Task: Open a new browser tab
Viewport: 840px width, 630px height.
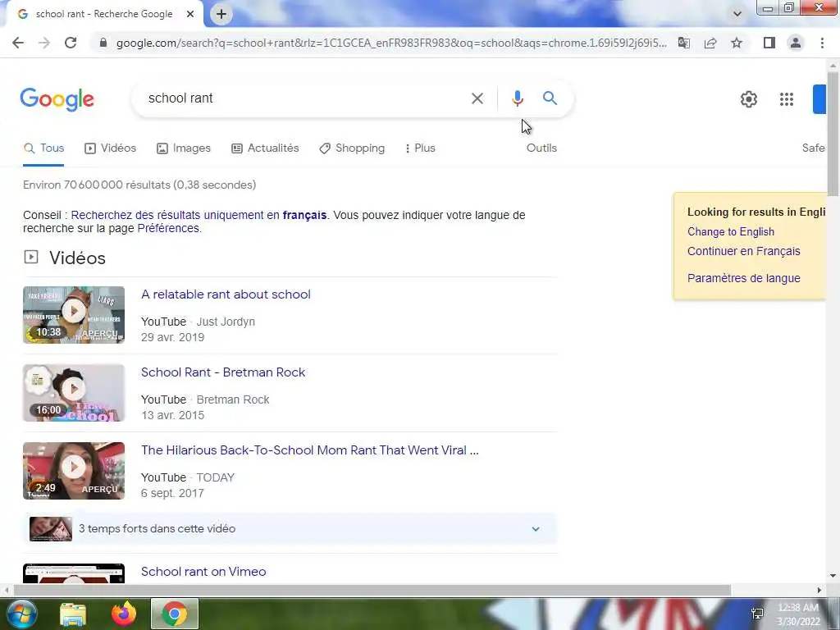Action: click(x=221, y=14)
